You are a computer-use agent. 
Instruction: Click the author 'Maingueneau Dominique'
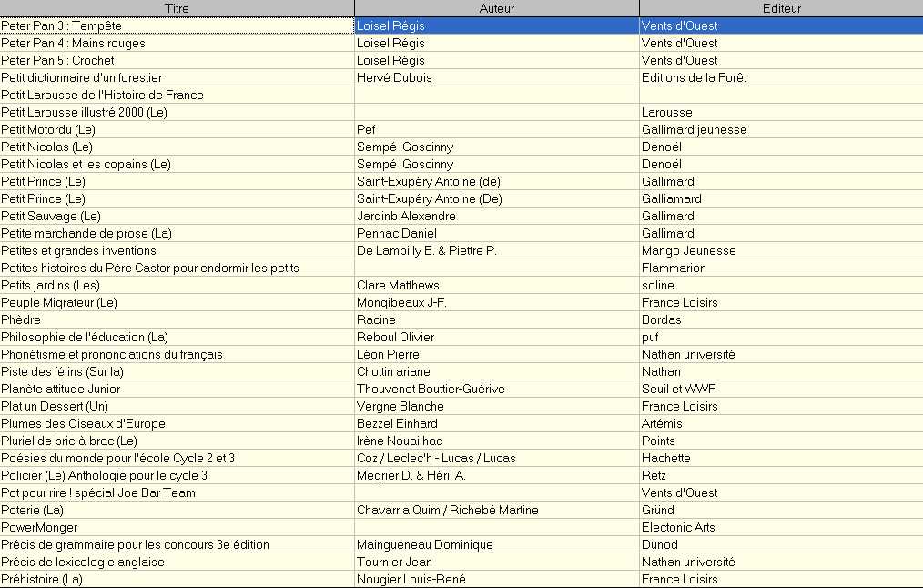(x=425, y=544)
